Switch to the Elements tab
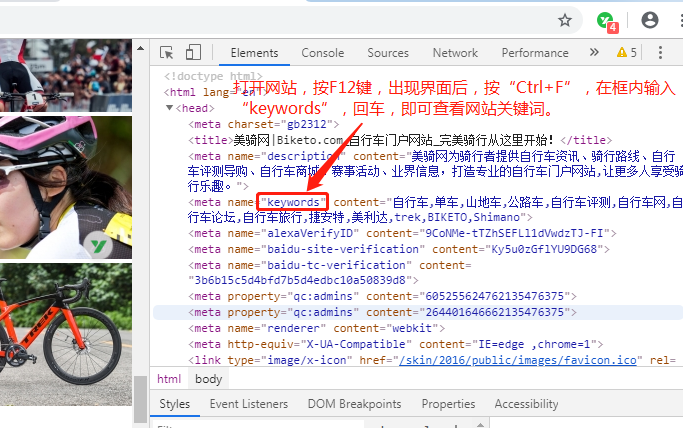The image size is (683, 428). coord(254,53)
